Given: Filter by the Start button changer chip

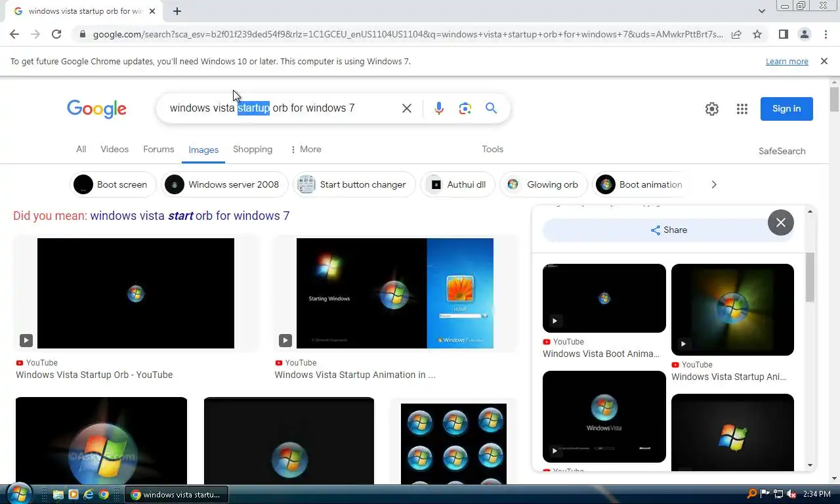Looking at the screenshot, I should tap(354, 184).
